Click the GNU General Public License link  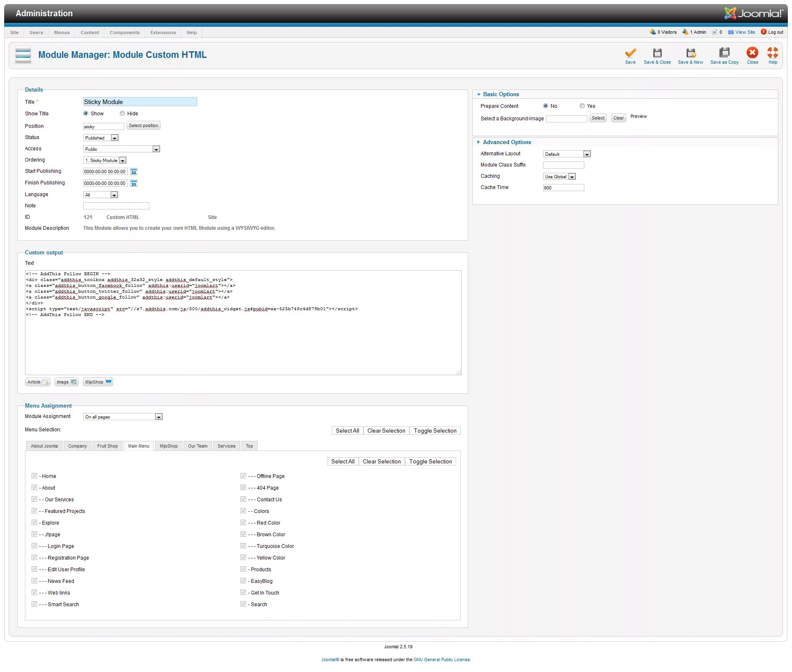(442, 660)
